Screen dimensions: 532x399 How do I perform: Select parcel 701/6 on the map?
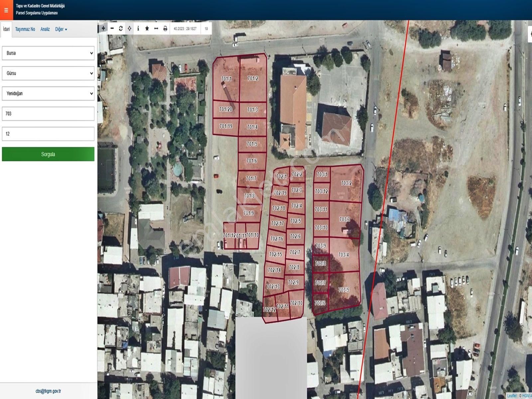click(252, 161)
